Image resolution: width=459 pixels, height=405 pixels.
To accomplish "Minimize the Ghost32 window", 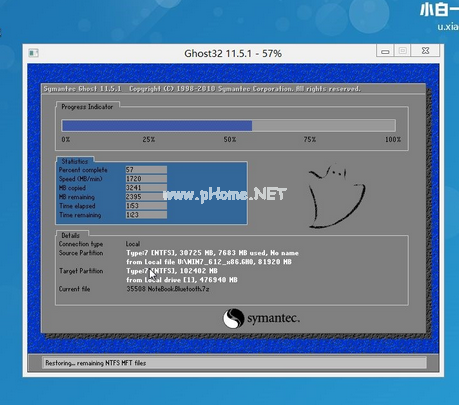I will 385,51.
